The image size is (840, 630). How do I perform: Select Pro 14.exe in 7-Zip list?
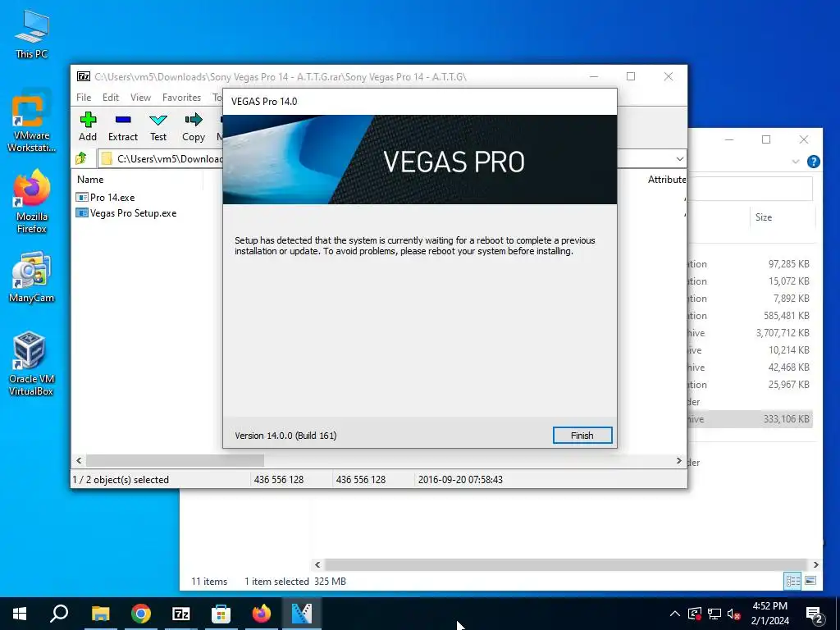tap(106, 197)
